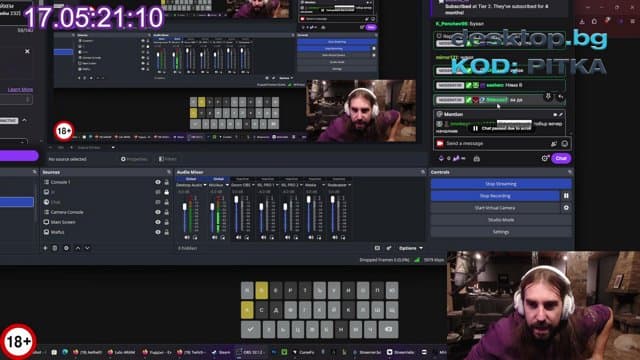Open virtual camera settings gear

point(566,208)
